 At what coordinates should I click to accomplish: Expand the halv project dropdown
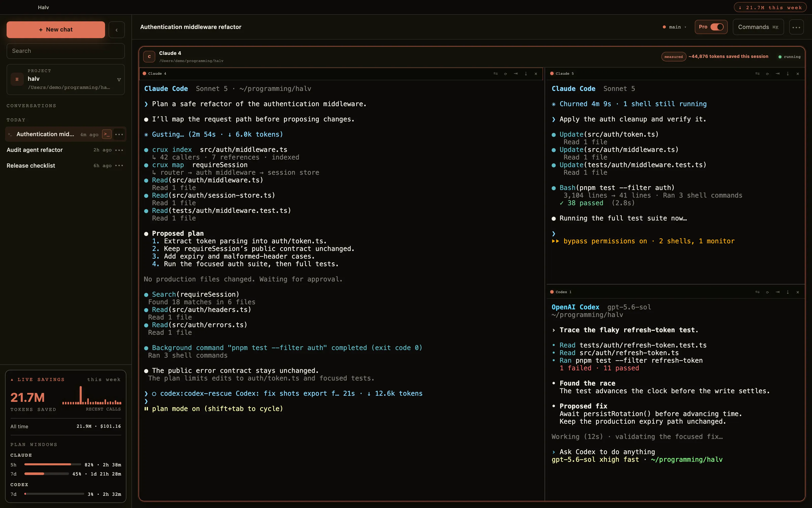[119, 80]
